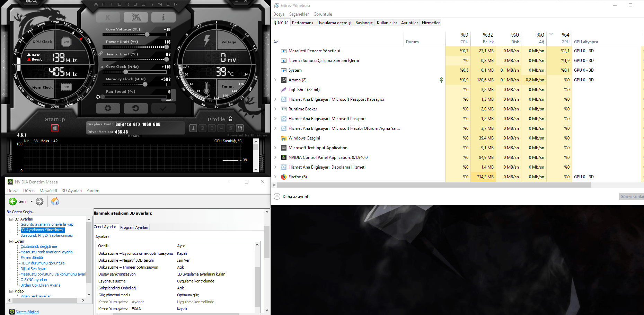Save the Afterburner profile with the floppy icon
Screen dimensions: 644x315
[x=240, y=128]
